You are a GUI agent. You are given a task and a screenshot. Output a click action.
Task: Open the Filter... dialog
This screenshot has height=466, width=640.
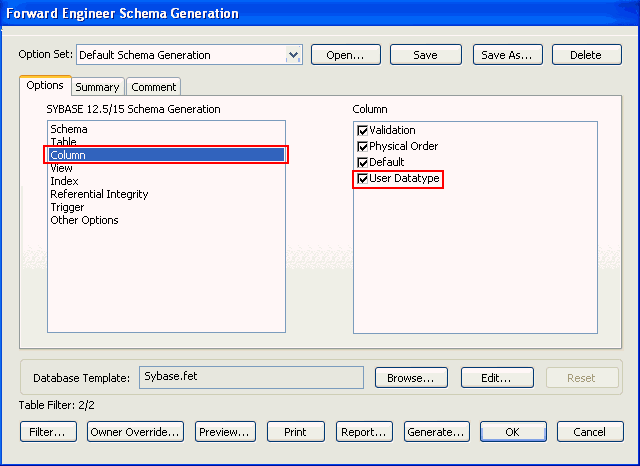48,432
